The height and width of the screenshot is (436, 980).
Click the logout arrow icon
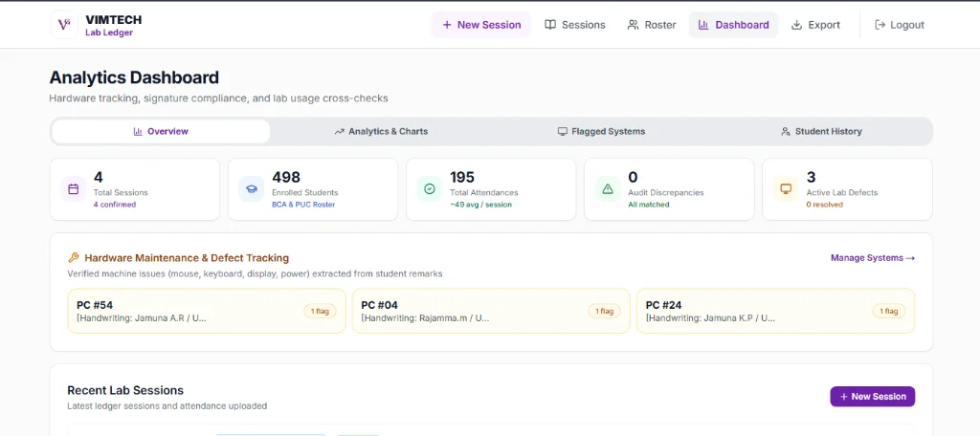[880, 25]
